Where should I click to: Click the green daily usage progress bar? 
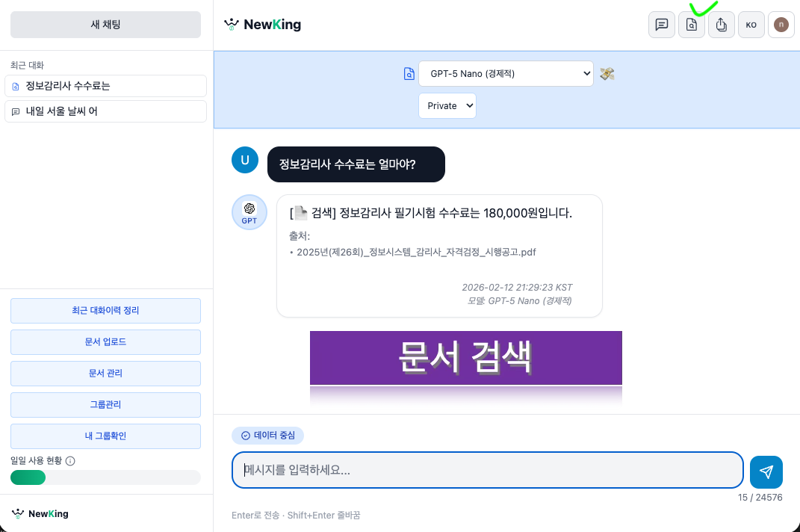tap(28, 477)
